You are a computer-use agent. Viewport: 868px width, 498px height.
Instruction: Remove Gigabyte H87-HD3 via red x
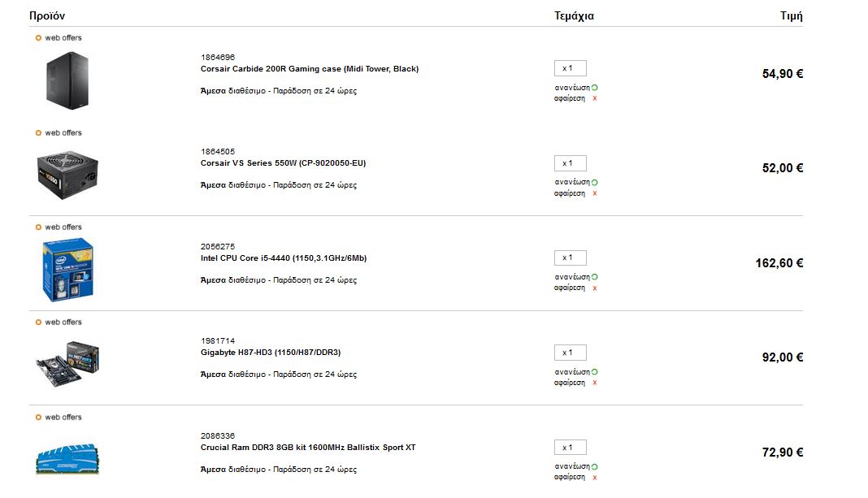point(595,383)
